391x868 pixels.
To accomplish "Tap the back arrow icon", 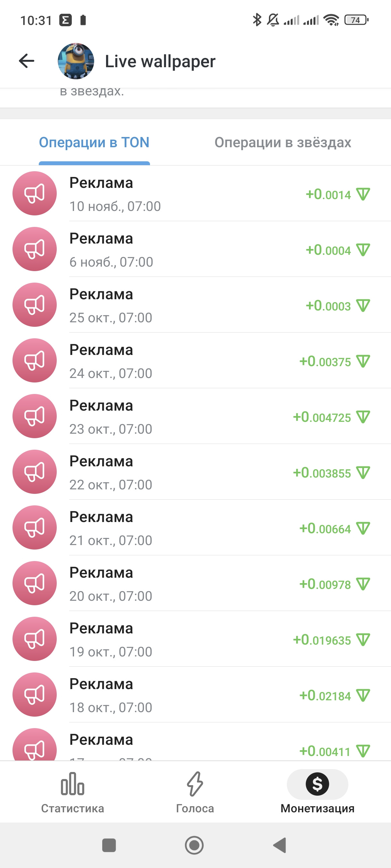I will [x=27, y=61].
